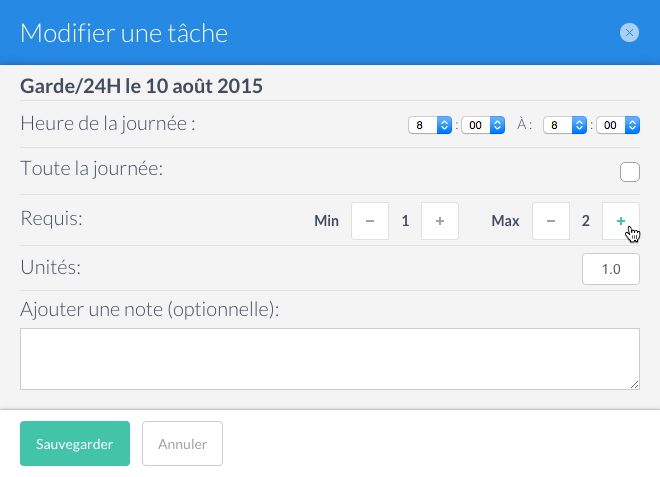Click the Garde/24H le 10 août 2015 heading

(141, 86)
